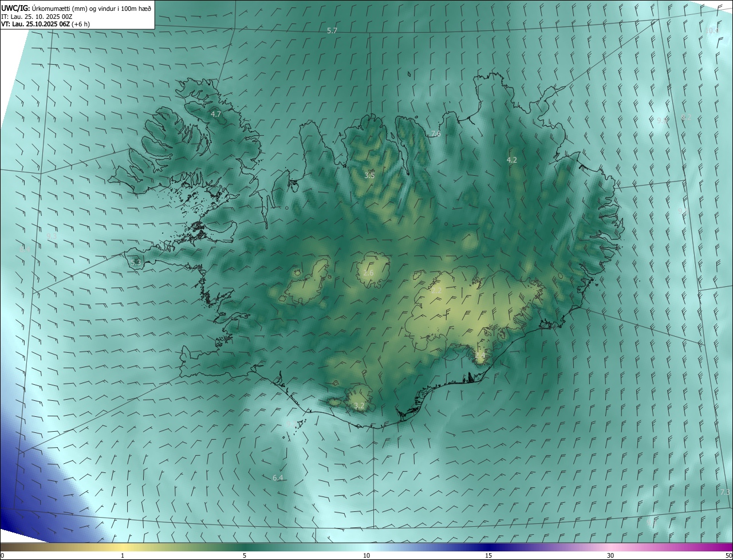Select the pink colorbar segment near 30
733x560 pixels.
pos(610,547)
